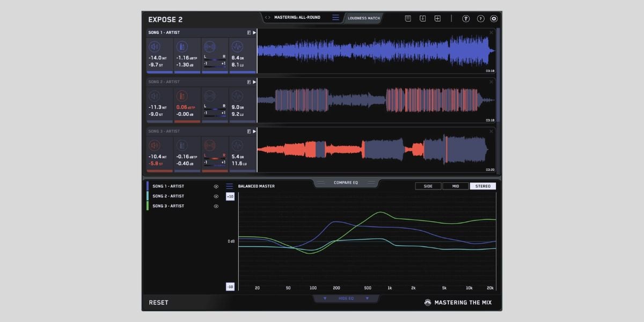
Task: Add a new track with plus icon
Action: (437, 18)
